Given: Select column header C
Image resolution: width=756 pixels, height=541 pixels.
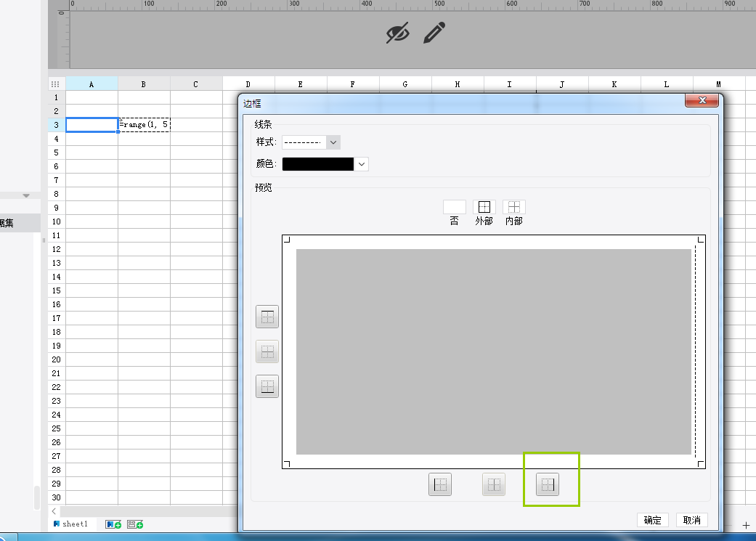Looking at the screenshot, I should click(196, 84).
